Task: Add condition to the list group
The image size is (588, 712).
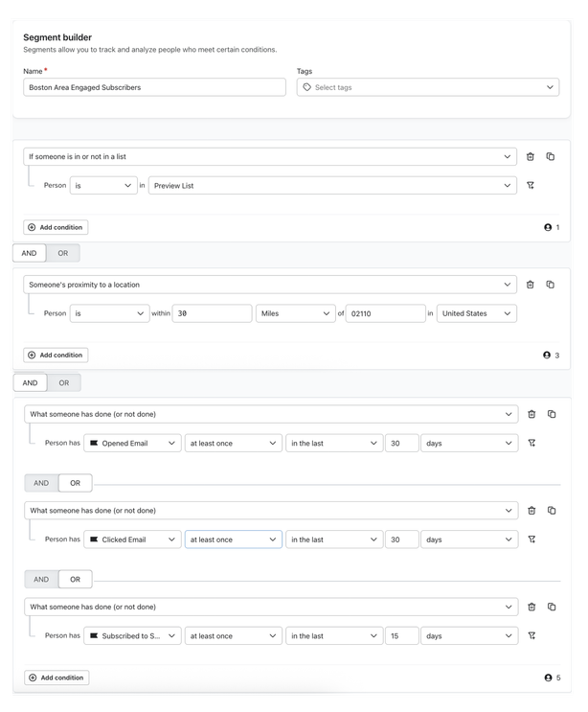Action: [x=56, y=227]
